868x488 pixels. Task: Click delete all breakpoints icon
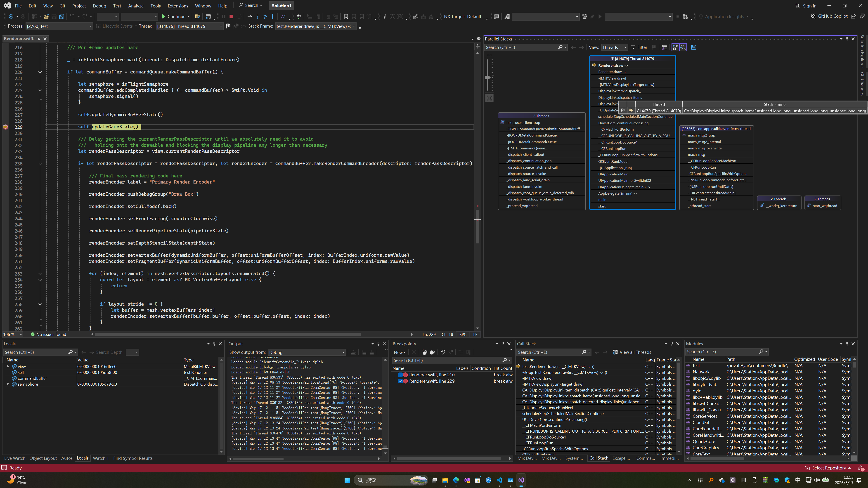[425, 352]
